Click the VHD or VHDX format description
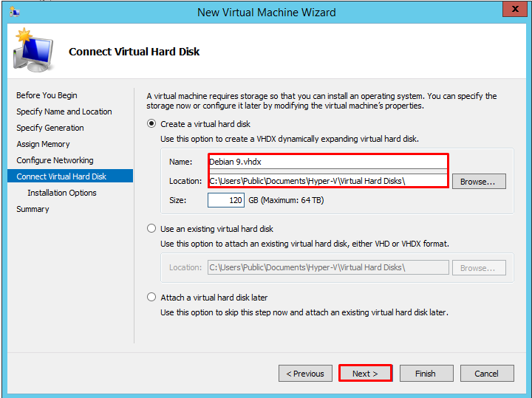Screen dimensions: 532x398 coord(304,244)
